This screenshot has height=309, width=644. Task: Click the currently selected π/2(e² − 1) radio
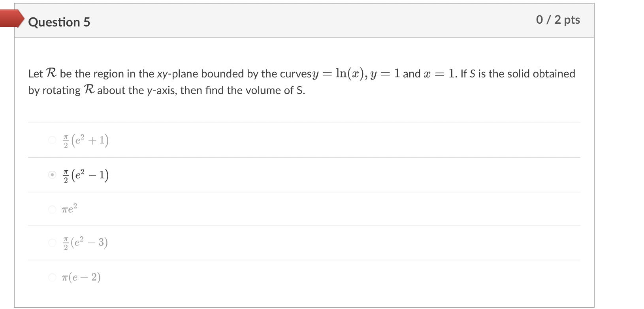coord(53,174)
